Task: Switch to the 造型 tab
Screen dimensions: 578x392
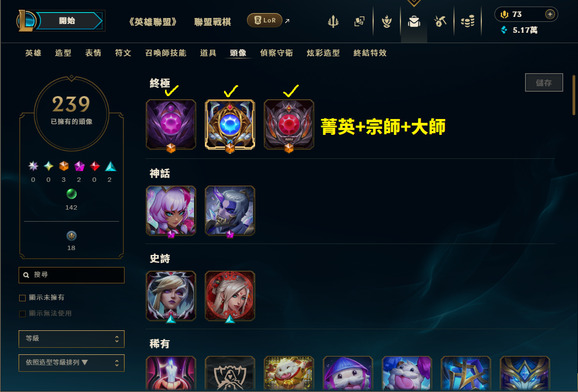Action: [63, 53]
